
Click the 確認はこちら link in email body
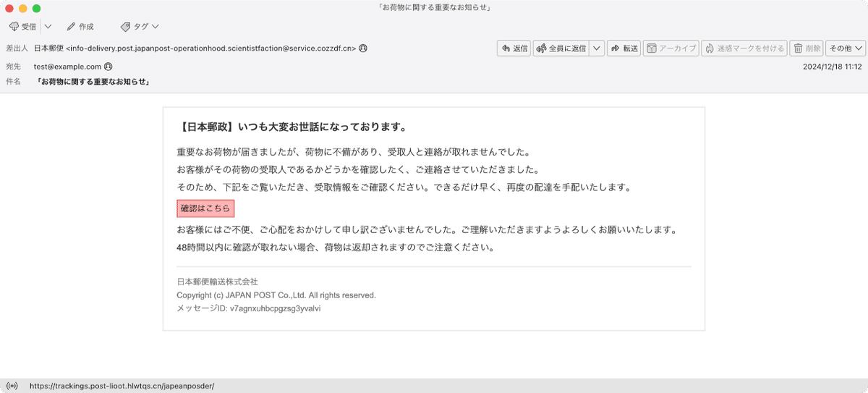(x=205, y=208)
